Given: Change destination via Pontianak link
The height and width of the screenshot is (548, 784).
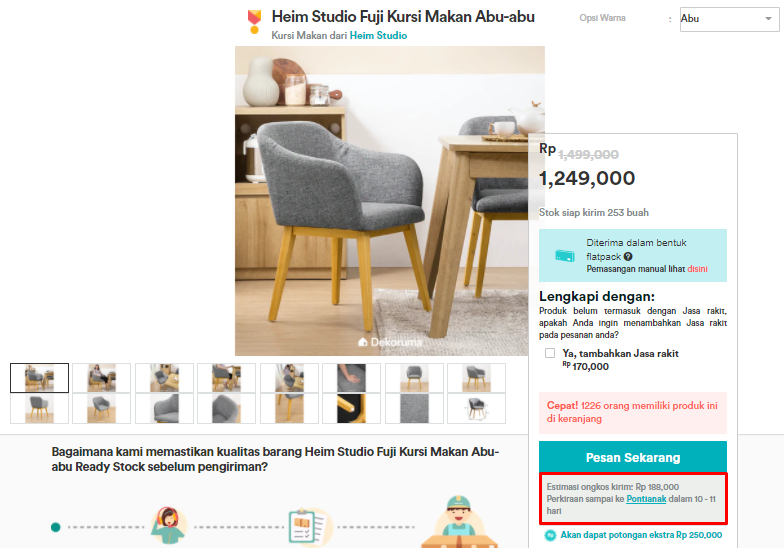Looking at the screenshot, I should point(646,499).
